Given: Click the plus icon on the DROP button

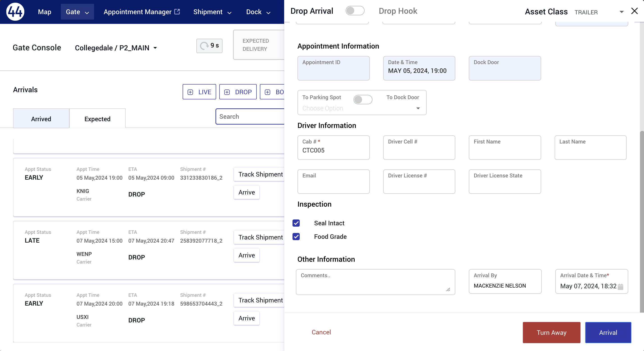Looking at the screenshot, I should 227,92.
